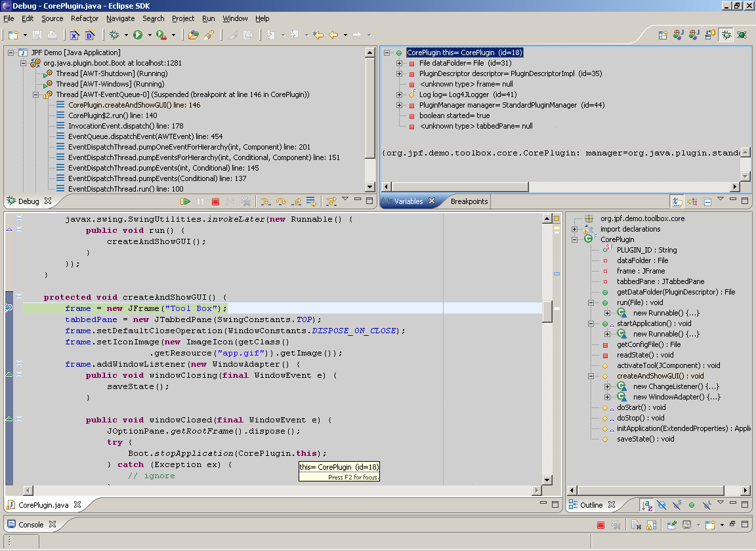Open the Debug launch dropdown arrow

pos(126,35)
